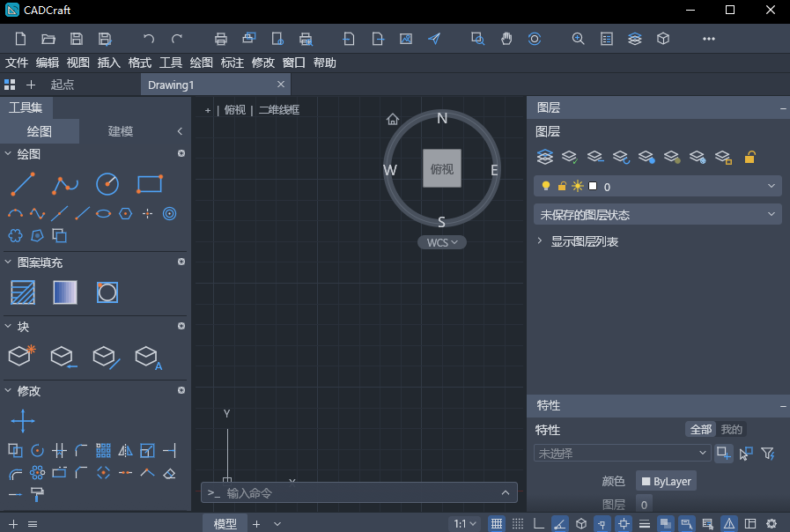The height and width of the screenshot is (532, 790).
Task: Open Layer properties manager icon
Action: [x=545, y=157]
